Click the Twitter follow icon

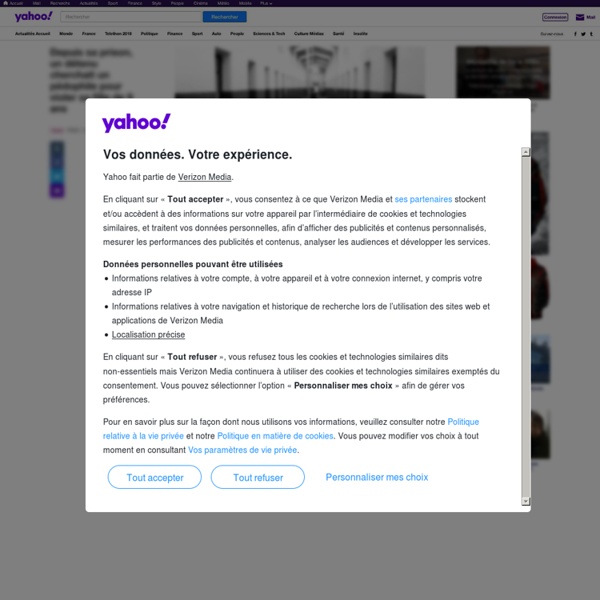pos(583,34)
